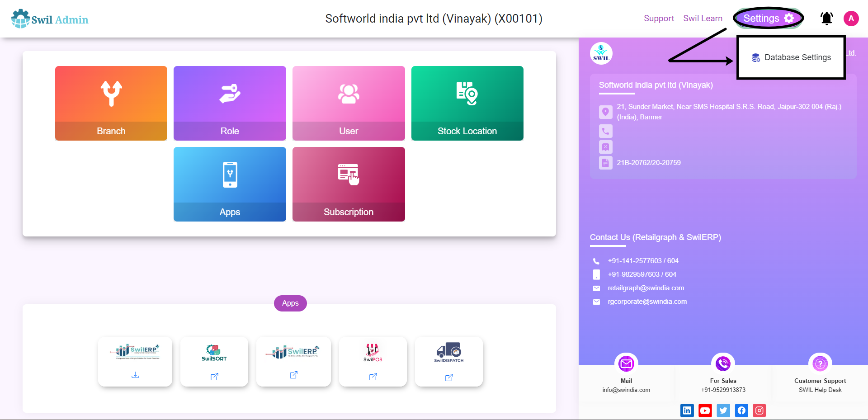Click the Apps mobile phone icon
This screenshot has height=420, width=868.
(230, 175)
